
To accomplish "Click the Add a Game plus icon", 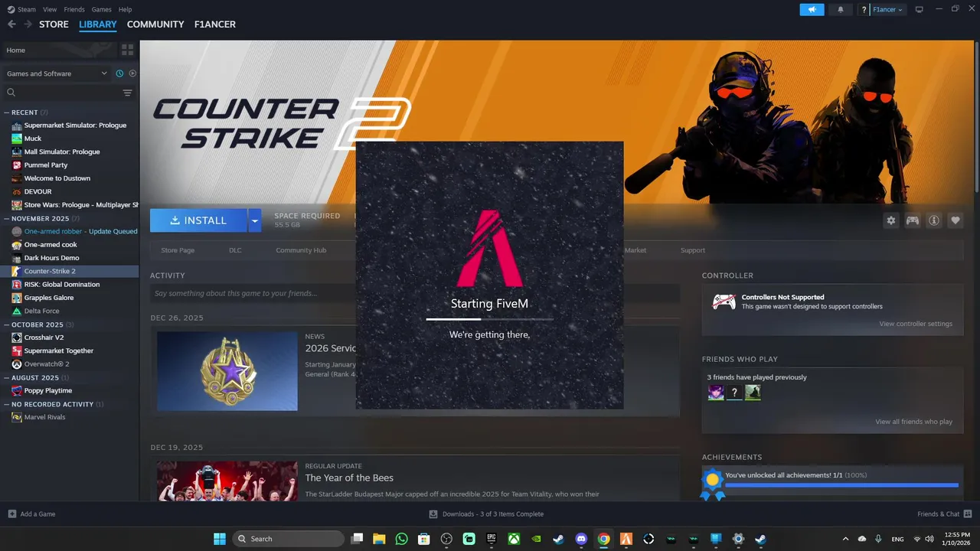I will tap(11, 514).
